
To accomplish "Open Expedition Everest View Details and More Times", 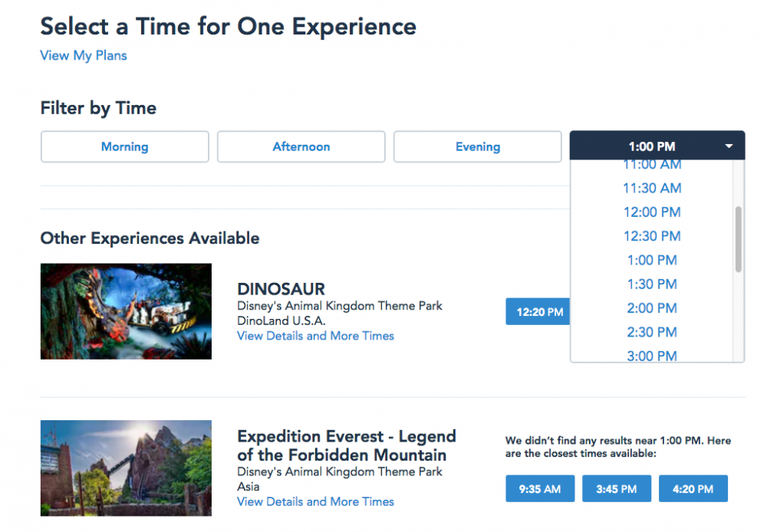I will 315,501.
